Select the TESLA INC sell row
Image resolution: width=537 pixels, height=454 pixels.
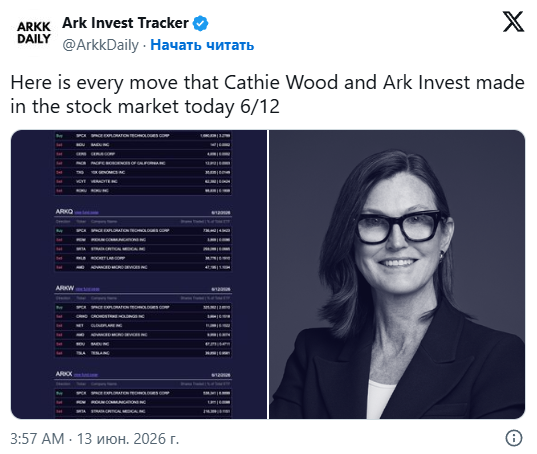click(143, 353)
